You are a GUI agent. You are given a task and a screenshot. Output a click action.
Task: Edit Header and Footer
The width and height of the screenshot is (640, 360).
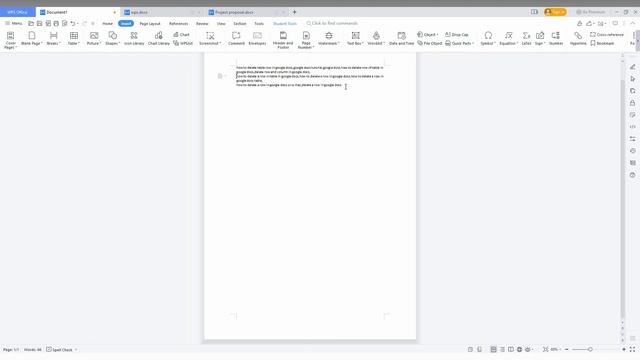click(283, 40)
